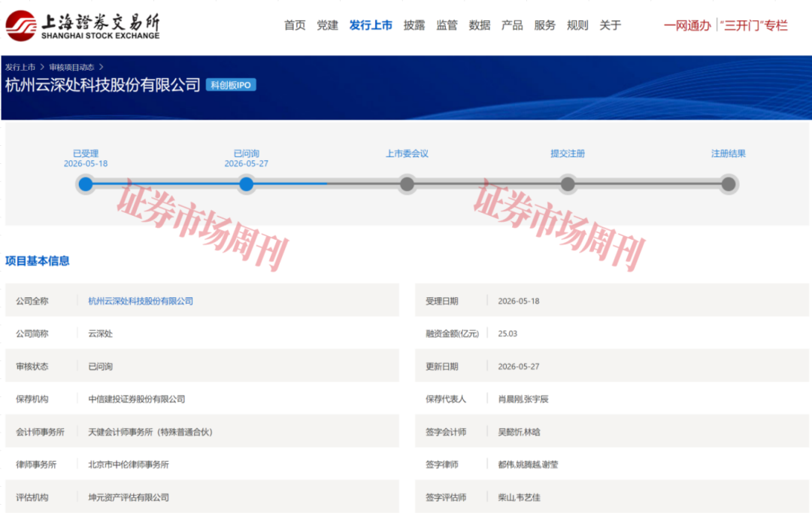The image size is (812, 513).
Task: Open the 服务 menu item
Action: [545, 25]
